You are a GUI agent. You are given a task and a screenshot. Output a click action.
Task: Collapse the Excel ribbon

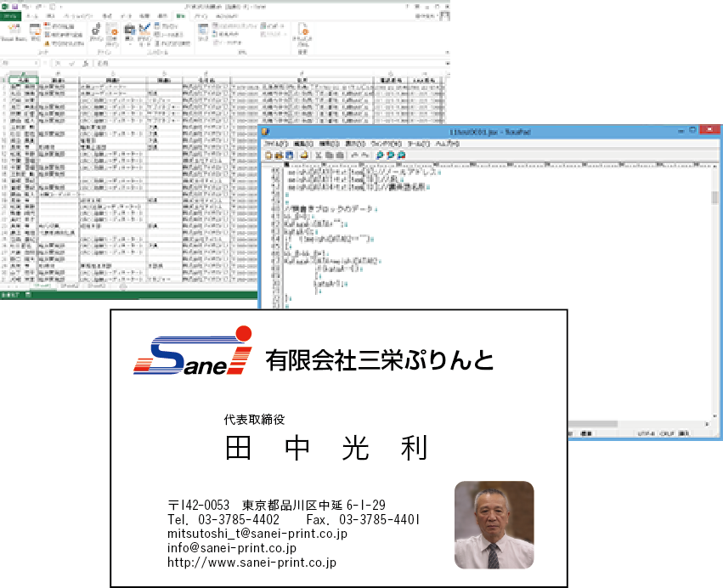click(447, 53)
